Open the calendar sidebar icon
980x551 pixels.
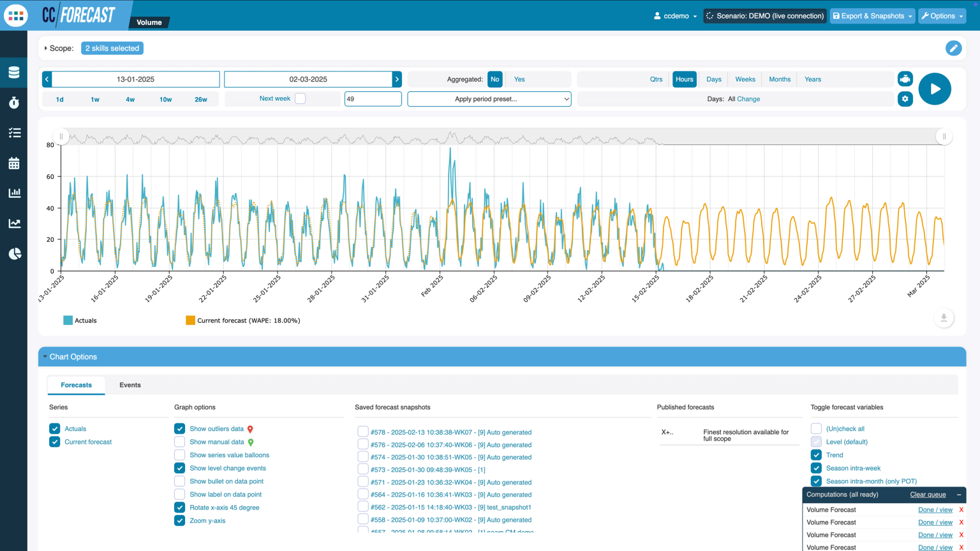pyautogui.click(x=14, y=163)
